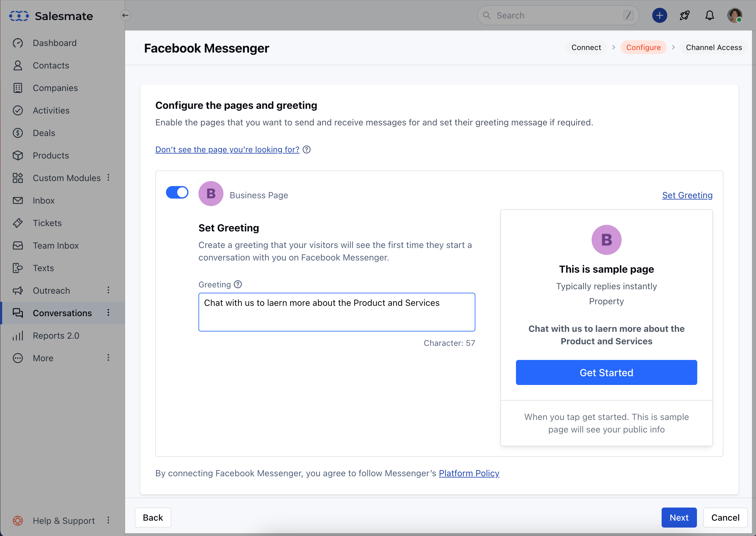Click the Get Started preview button
This screenshot has width=756, height=536.
(606, 372)
